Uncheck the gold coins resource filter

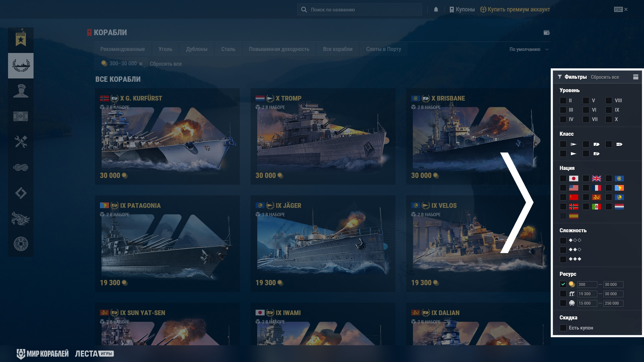[x=563, y=284]
